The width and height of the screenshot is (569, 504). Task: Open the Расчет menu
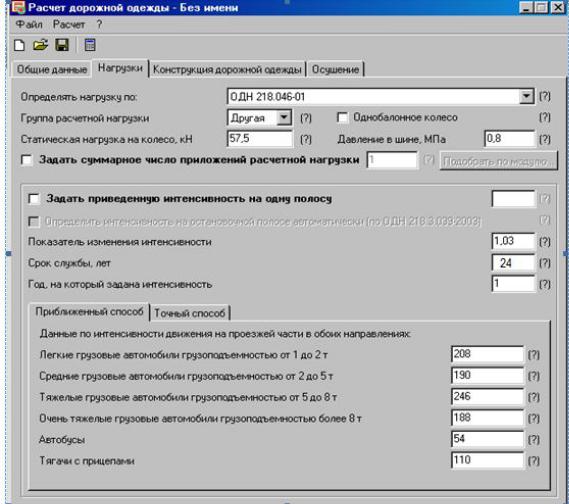[x=69, y=24]
